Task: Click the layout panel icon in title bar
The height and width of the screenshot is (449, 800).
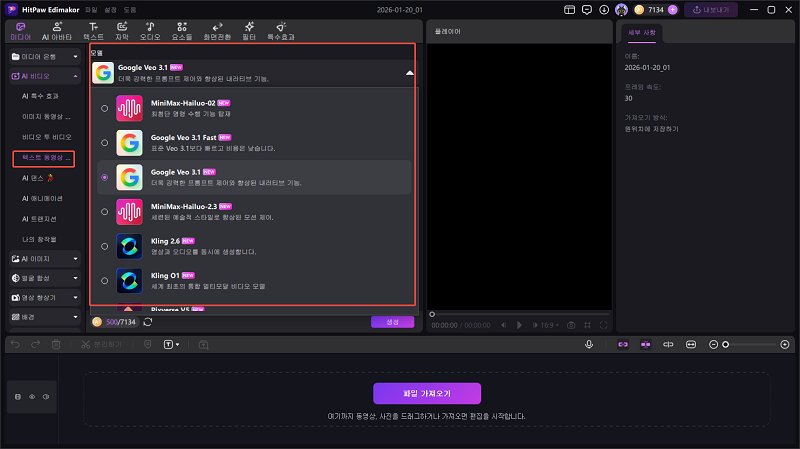Action: (x=569, y=10)
